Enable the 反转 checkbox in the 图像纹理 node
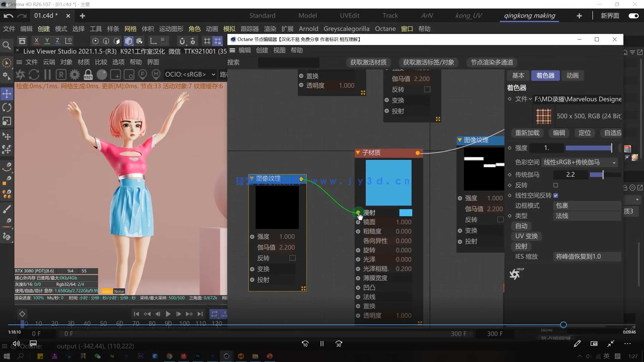This screenshot has height=362, width=644. (292, 258)
